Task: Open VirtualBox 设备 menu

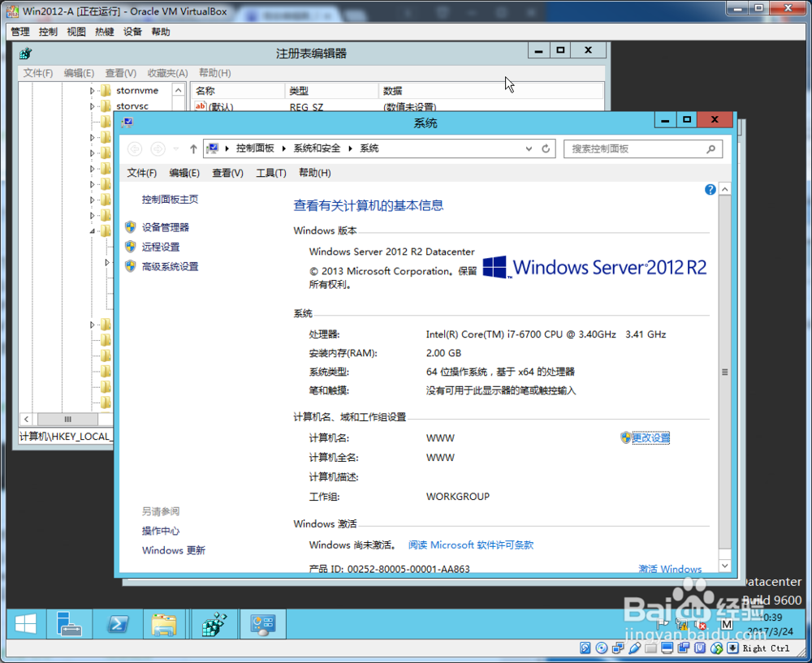Action: click(x=132, y=32)
